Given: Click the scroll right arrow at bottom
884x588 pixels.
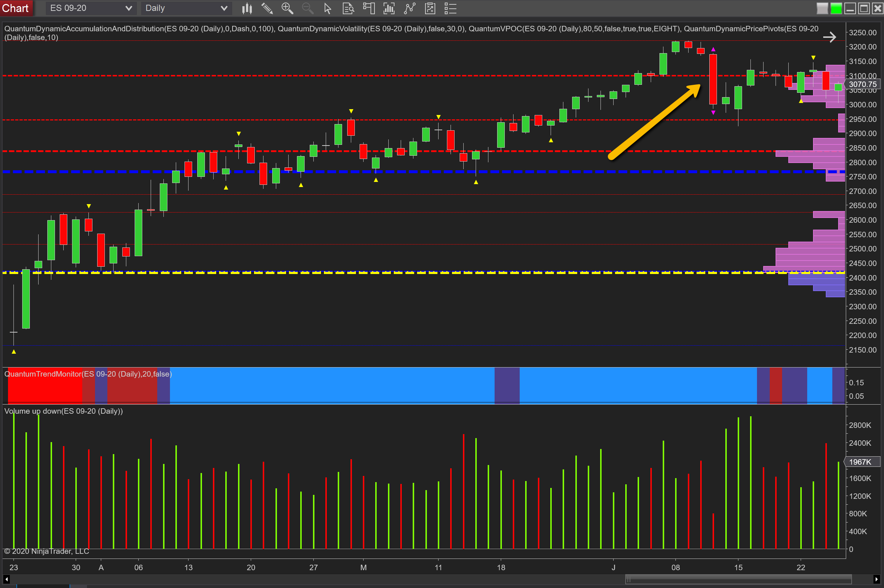Looking at the screenshot, I should point(876,579).
